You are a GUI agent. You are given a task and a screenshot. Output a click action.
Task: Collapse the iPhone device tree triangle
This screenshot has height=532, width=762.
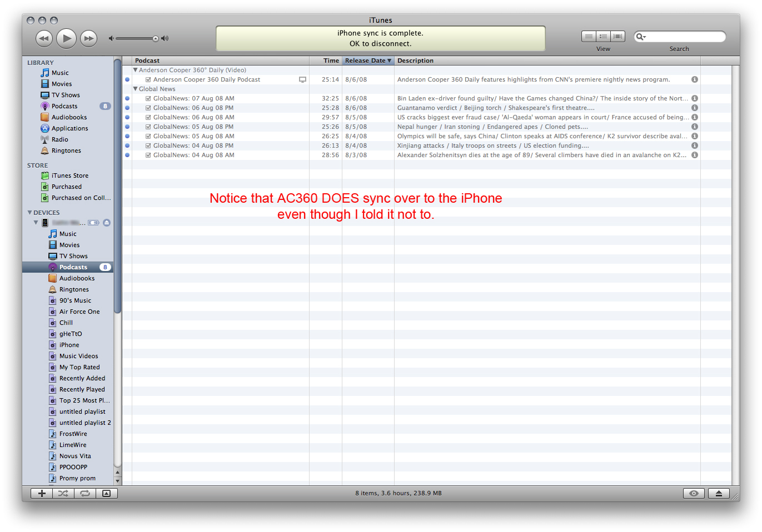tap(36, 223)
